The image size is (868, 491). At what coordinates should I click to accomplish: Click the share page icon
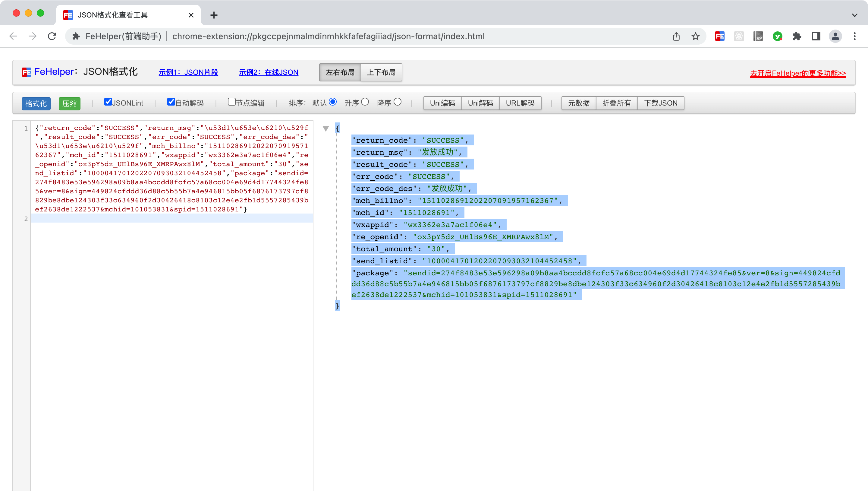676,36
